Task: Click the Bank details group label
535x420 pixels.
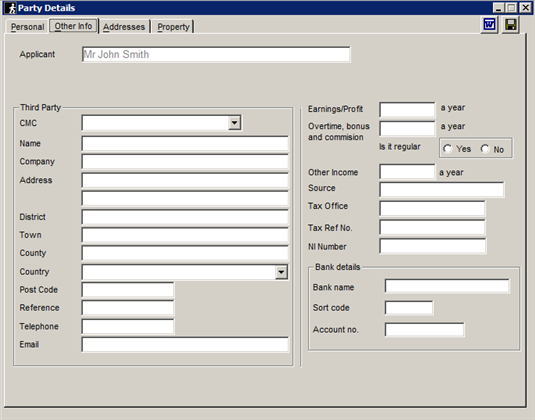Action: coord(337,267)
